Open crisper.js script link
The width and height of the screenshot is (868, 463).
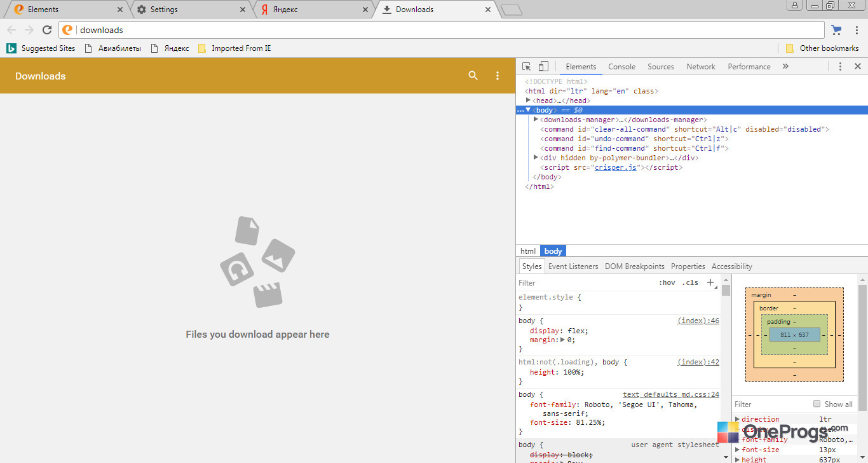point(616,167)
